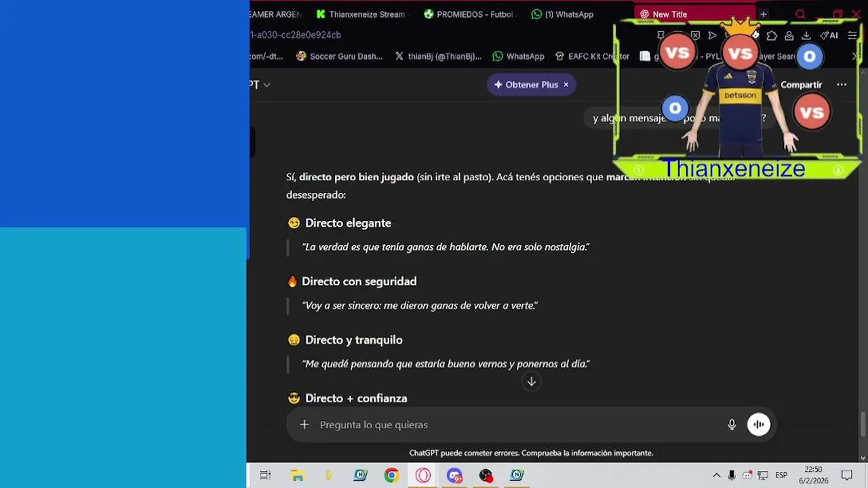Image resolution: width=868 pixels, height=488 pixels.
Task: Click the quote 'Me quedé pensando que estaría bueno'
Action: pos(446,364)
